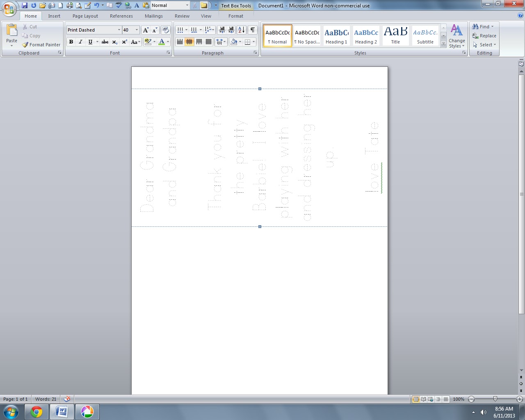Switch to the References tab
The image size is (525, 420).
tap(121, 16)
